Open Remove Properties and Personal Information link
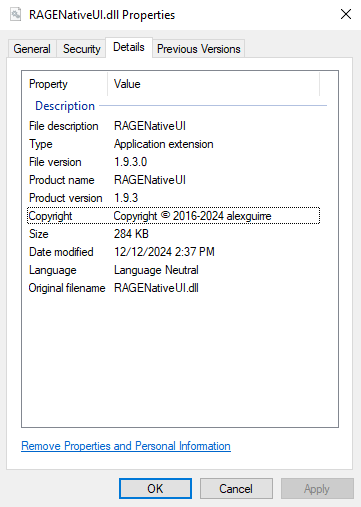 tap(126, 446)
